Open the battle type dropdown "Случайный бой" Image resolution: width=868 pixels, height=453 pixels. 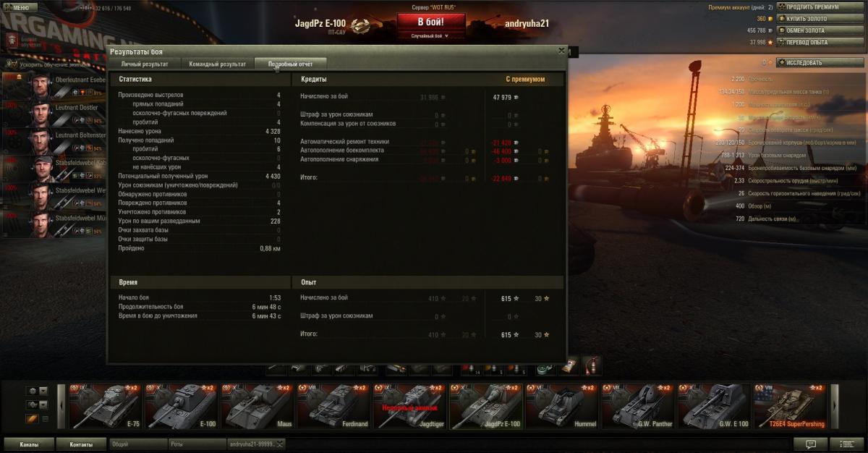click(x=430, y=35)
